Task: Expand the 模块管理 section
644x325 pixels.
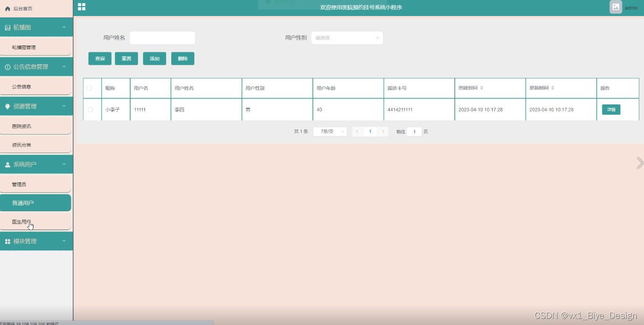Action: [x=64, y=241]
